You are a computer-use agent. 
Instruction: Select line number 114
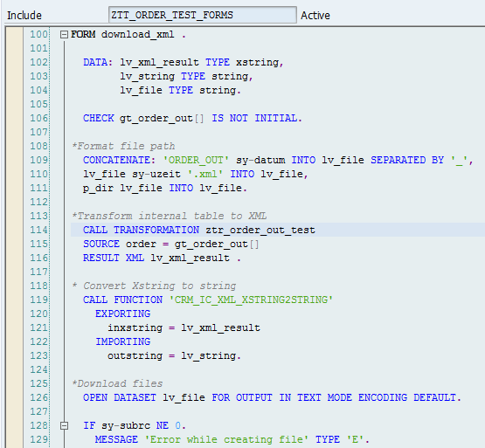pyautogui.click(x=38, y=230)
